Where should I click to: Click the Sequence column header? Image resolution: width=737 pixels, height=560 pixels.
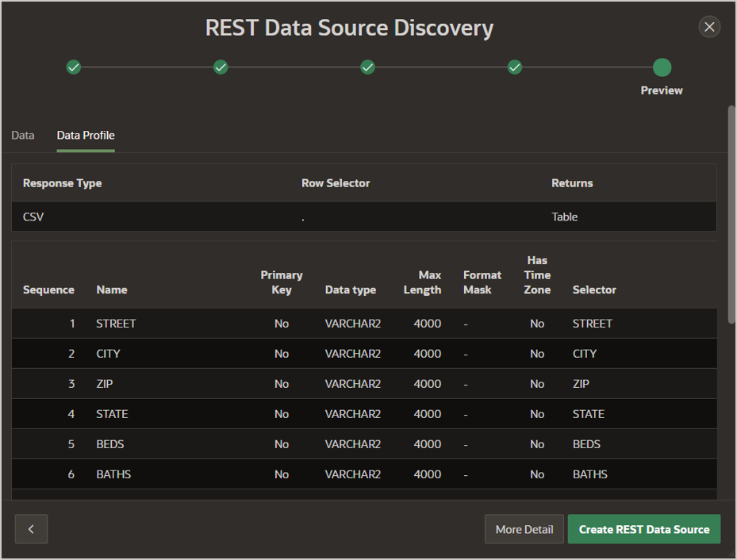[x=48, y=290]
